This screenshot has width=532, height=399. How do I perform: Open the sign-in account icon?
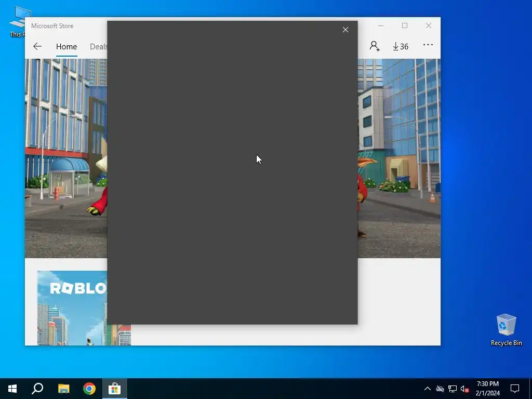click(x=375, y=46)
